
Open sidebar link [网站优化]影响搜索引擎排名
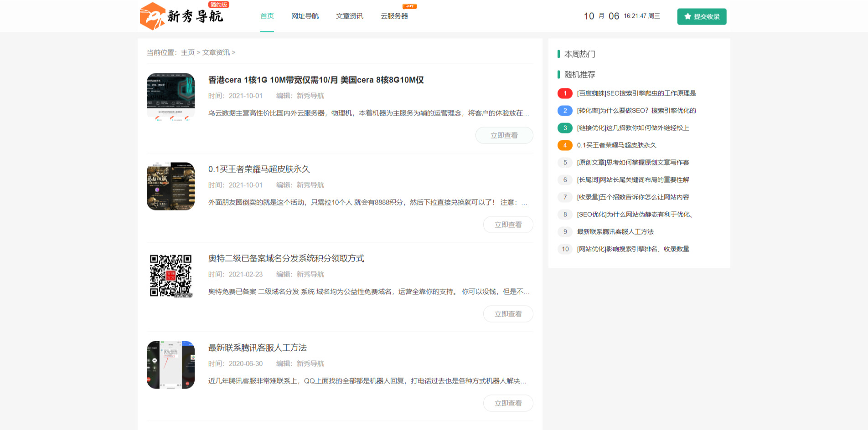(633, 249)
